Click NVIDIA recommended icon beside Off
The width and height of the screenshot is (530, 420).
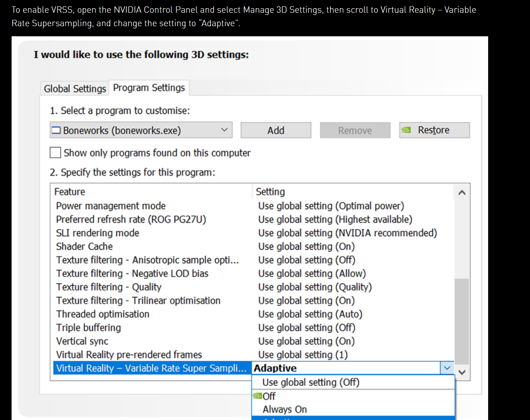click(x=258, y=396)
